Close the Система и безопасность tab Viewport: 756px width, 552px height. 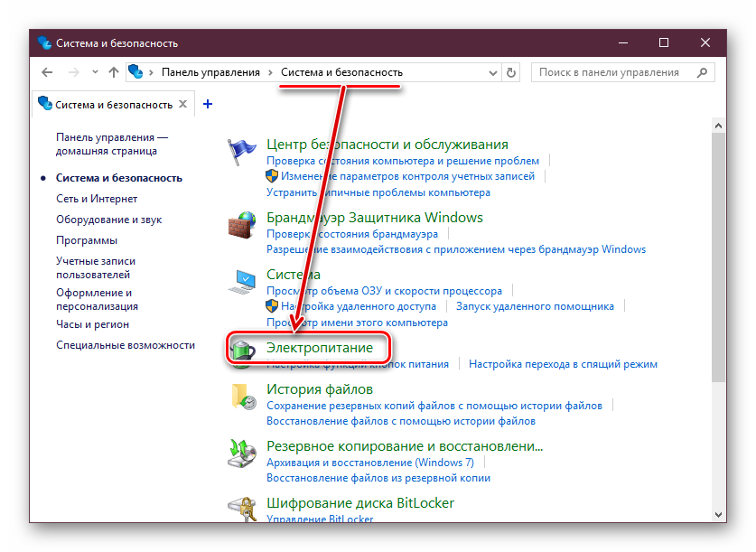(x=183, y=105)
